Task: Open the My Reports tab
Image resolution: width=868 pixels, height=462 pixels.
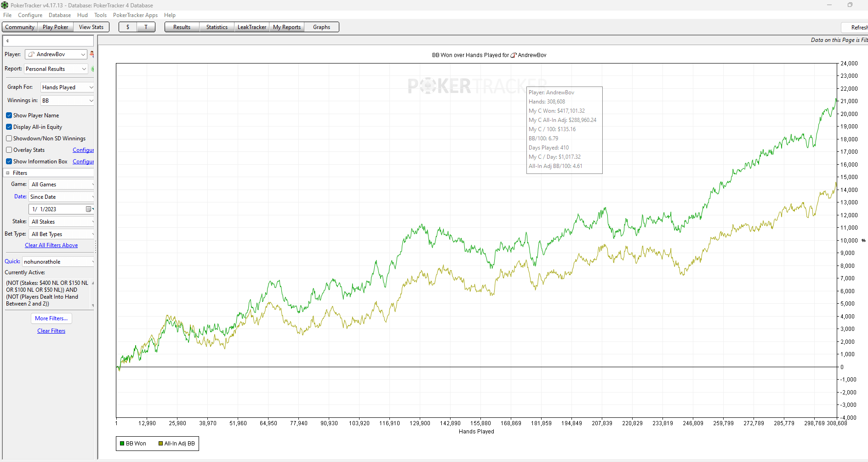Action: pos(287,27)
